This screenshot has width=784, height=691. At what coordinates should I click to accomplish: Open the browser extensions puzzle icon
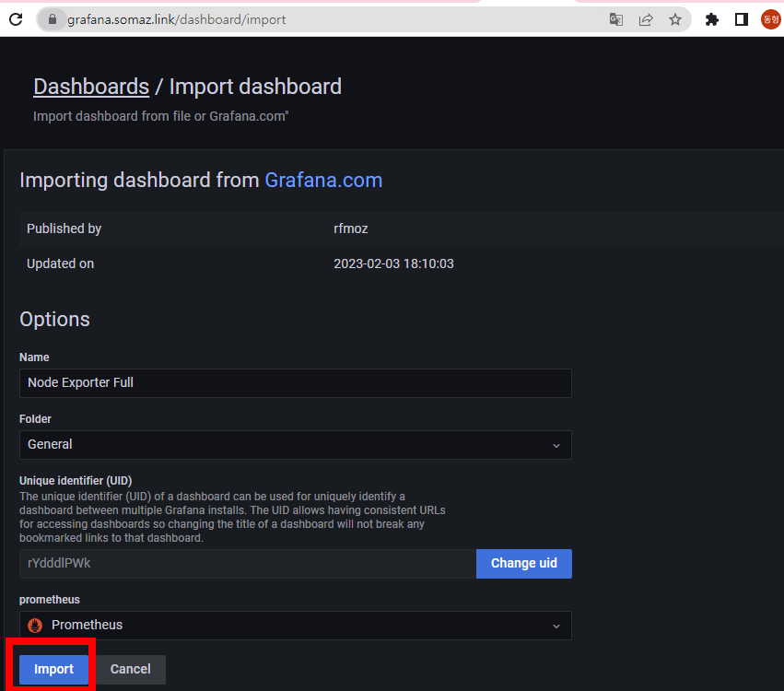click(711, 19)
